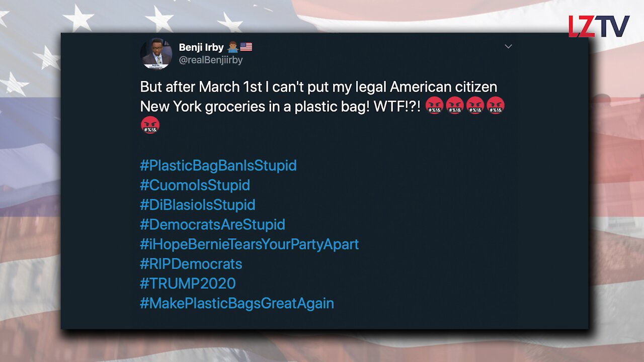Click the last angry emoji on the second text line
Viewport: 644px width, 362px height.
pos(496,106)
